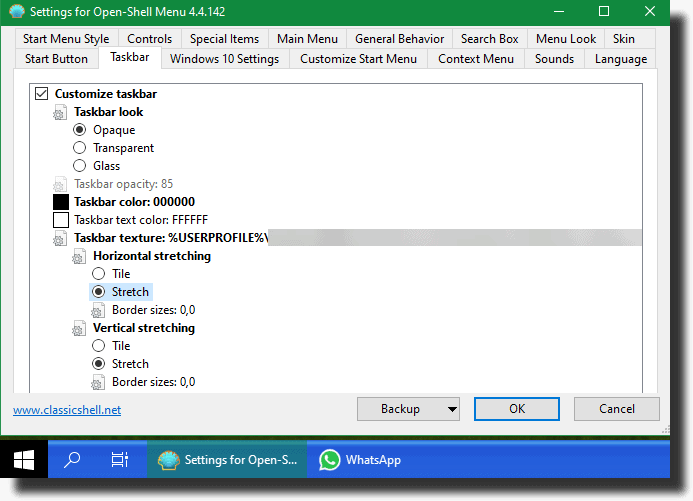Minimize the Open-Shell settings window
The width and height of the screenshot is (693, 501).
click(559, 11)
